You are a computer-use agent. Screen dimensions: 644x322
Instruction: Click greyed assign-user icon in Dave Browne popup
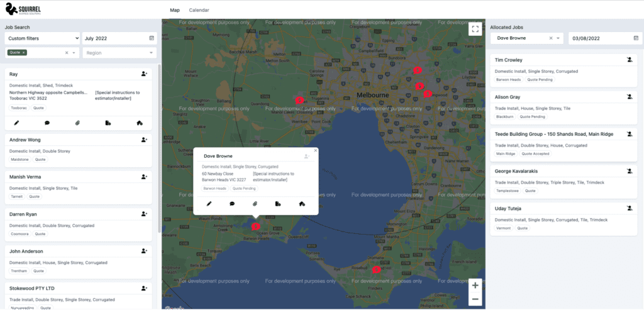click(307, 156)
